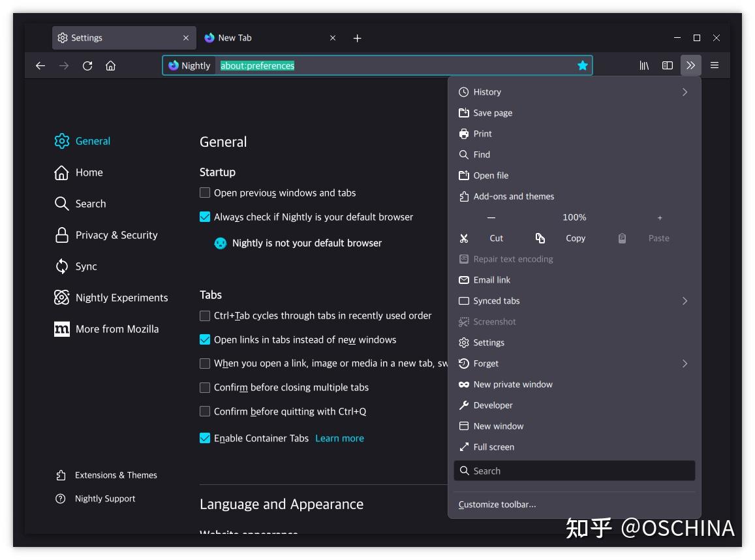Uncheck Always check if Nightly is default browser

pos(205,217)
